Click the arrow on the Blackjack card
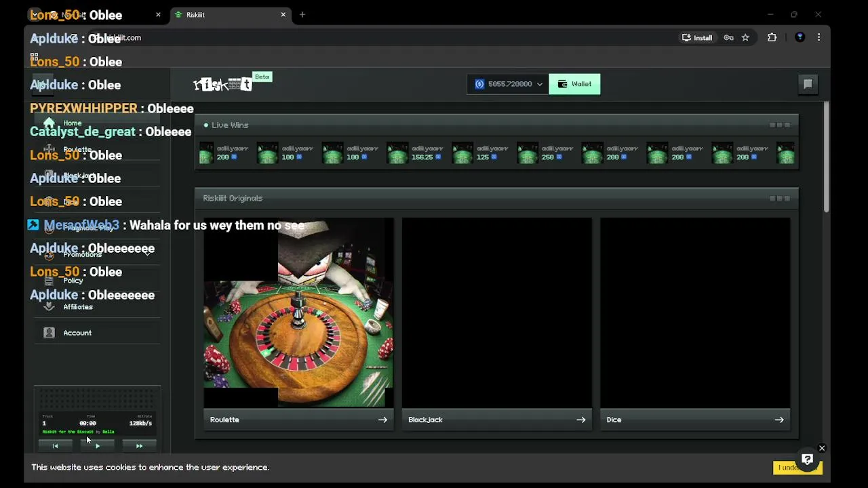This screenshot has width=868, height=488. (580, 420)
